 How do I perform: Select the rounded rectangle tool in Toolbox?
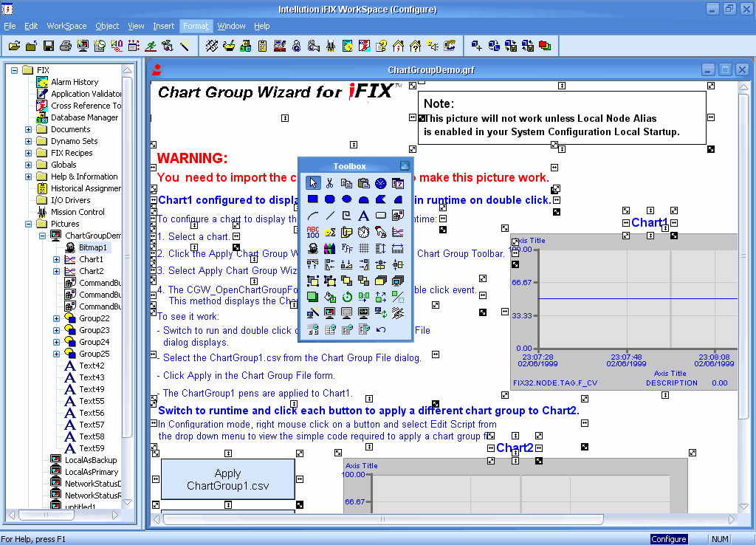(x=330, y=199)
